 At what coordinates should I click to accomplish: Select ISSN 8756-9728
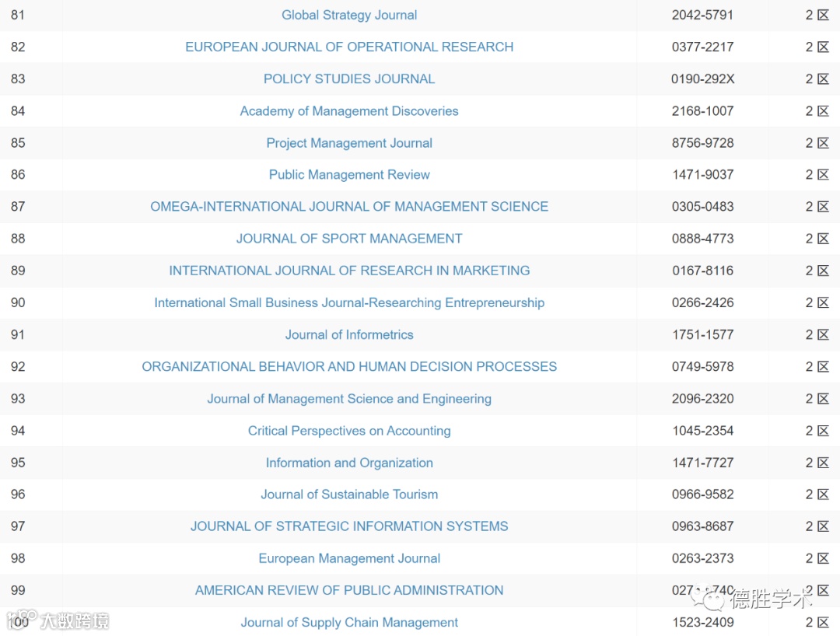tap(702, 143)
